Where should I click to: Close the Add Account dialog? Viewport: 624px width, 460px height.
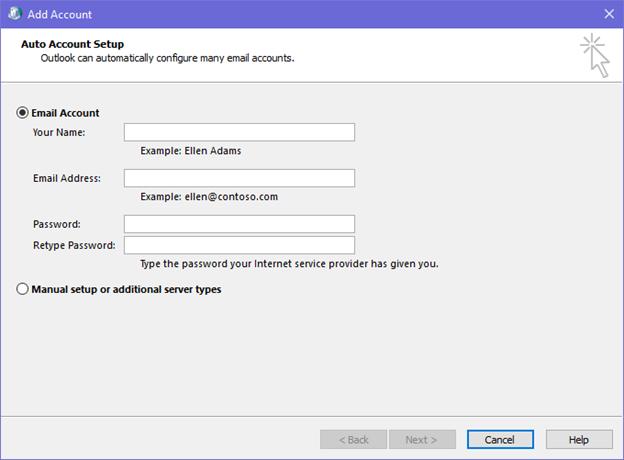pos(608,14)
